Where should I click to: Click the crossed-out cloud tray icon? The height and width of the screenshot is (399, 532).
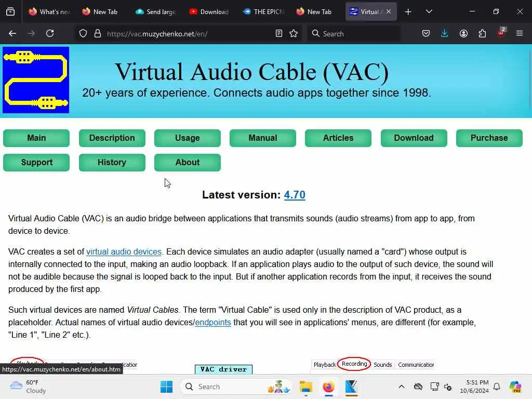point(418,387)
